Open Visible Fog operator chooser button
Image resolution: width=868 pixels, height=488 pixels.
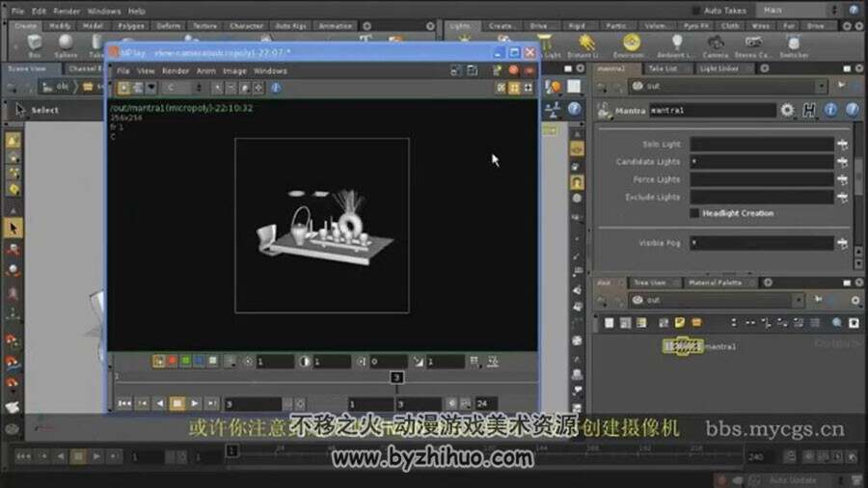pyautogui.click(x=842, y=243)
